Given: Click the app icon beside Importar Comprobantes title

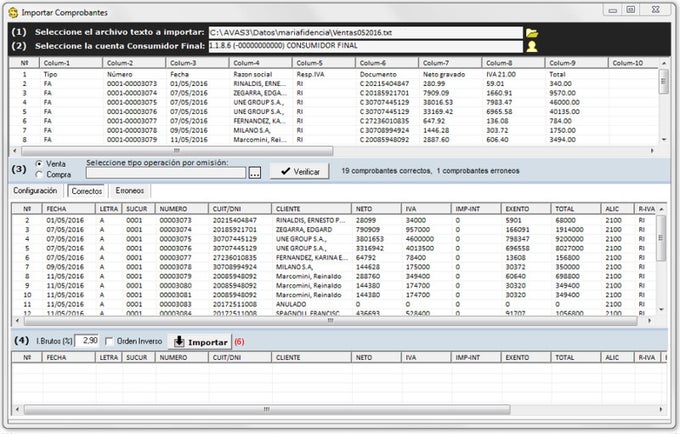Looking at the screenshot, I should click(13, 13).
